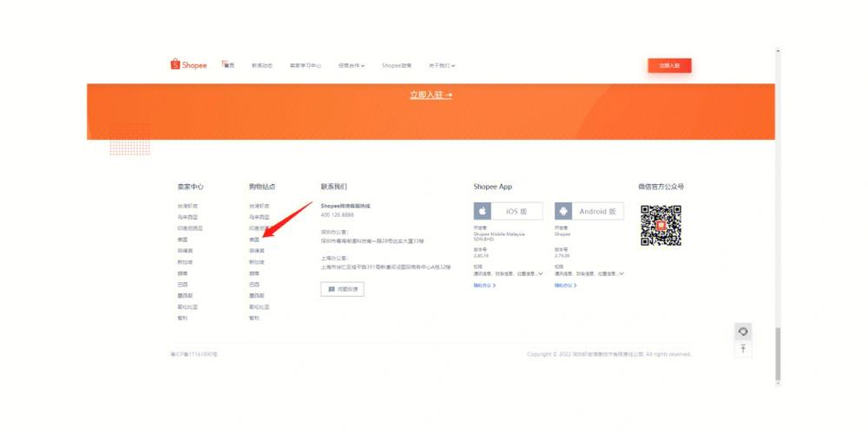Expand the 招商合作 nav dropdown
The width and height of the screenshot is (868, 434).
[352, 65]
